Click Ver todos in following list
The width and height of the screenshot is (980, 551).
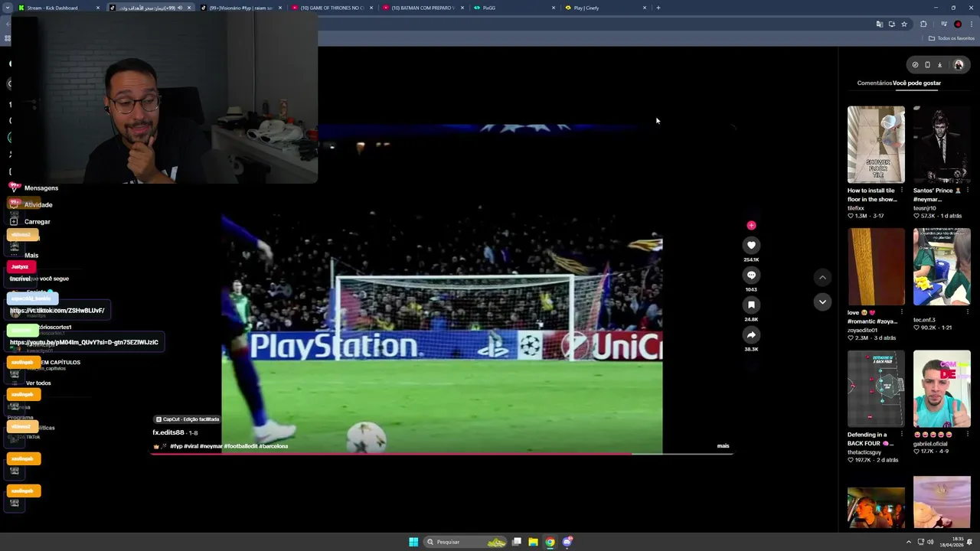tap(38, 383)
